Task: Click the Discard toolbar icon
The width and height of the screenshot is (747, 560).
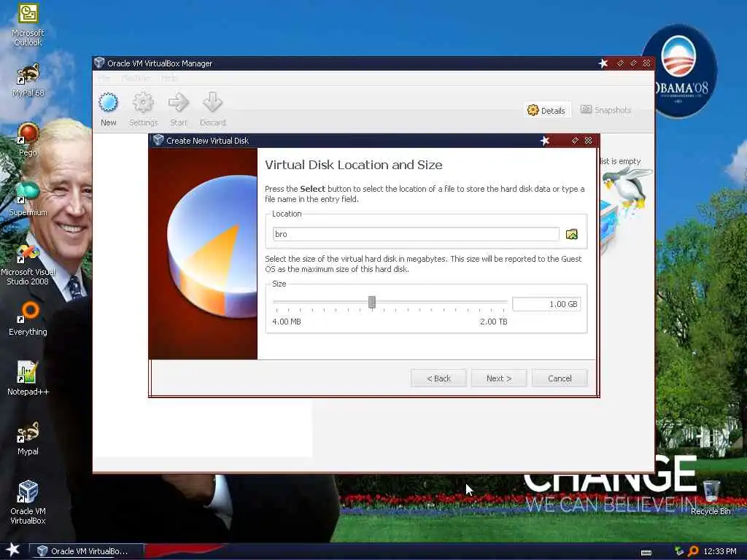Action: pos(212,102)
